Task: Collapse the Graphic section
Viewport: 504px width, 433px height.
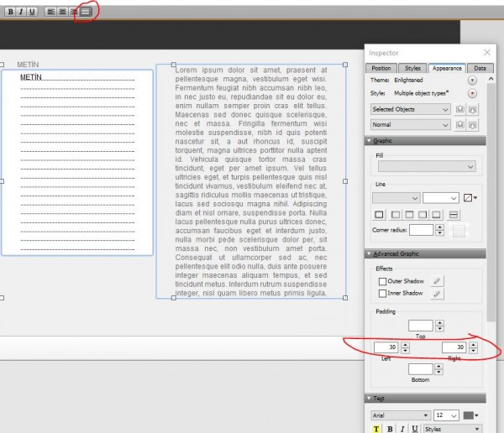Action: [x=369, y=141]
